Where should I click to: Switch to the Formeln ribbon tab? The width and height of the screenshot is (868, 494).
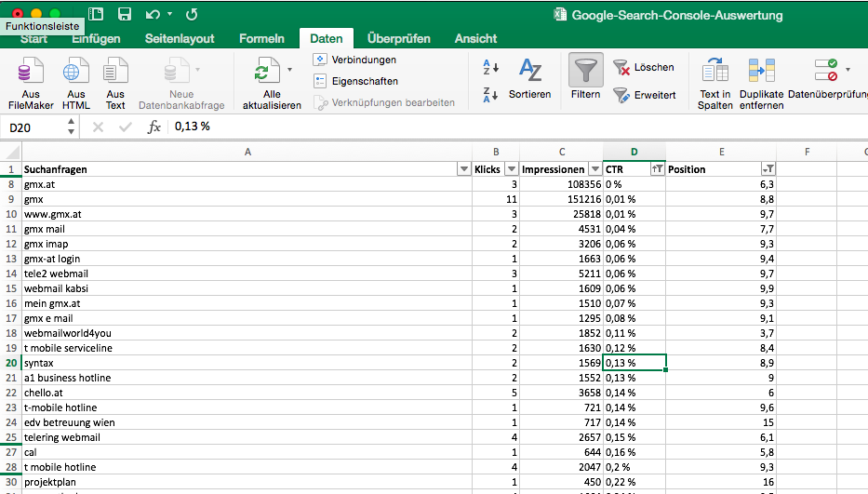click(x=261, y=38)
